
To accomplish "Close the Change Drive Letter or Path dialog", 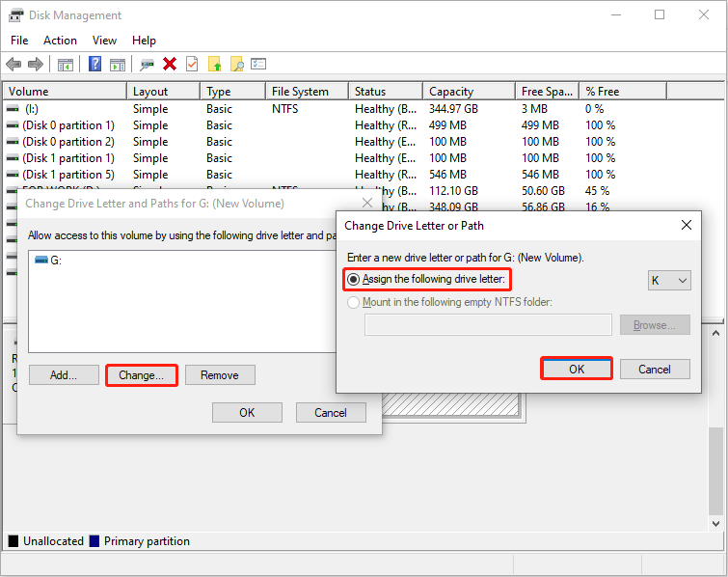I will [x=687, y=226].
